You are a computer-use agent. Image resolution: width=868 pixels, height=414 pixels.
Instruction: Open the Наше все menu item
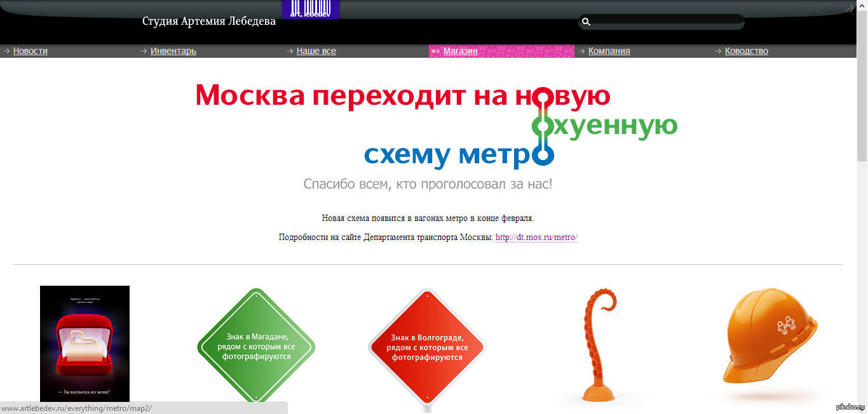[x=316, y=51]
